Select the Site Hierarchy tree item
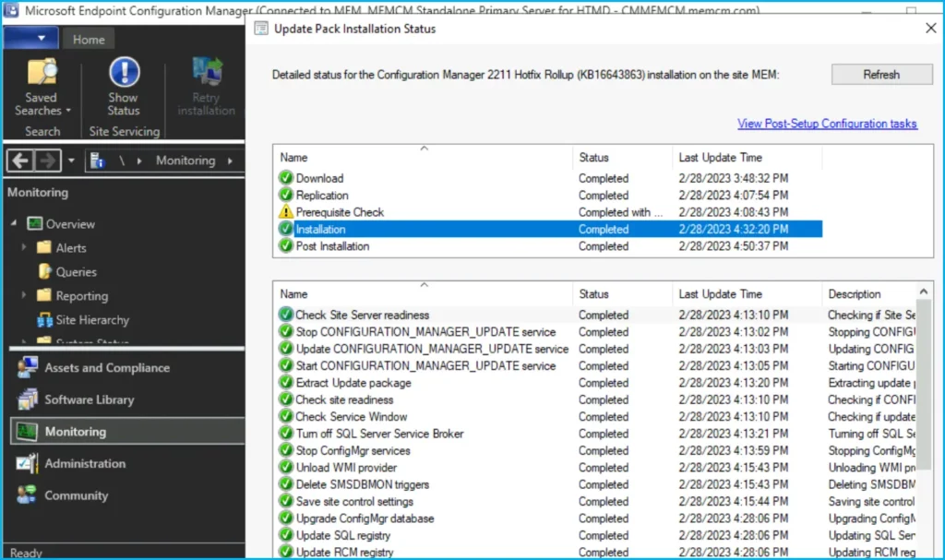 click(x=92, y=319)
